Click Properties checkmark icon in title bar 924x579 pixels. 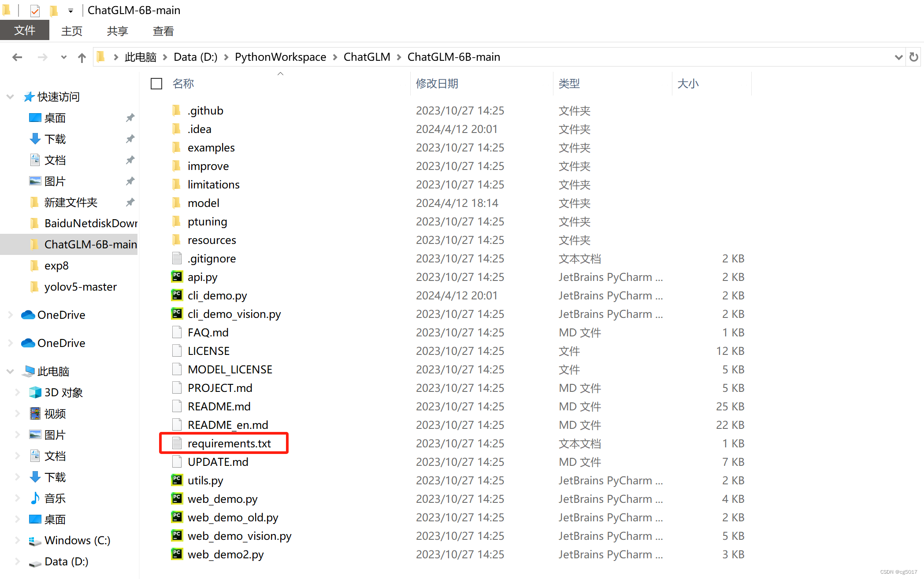35,10
